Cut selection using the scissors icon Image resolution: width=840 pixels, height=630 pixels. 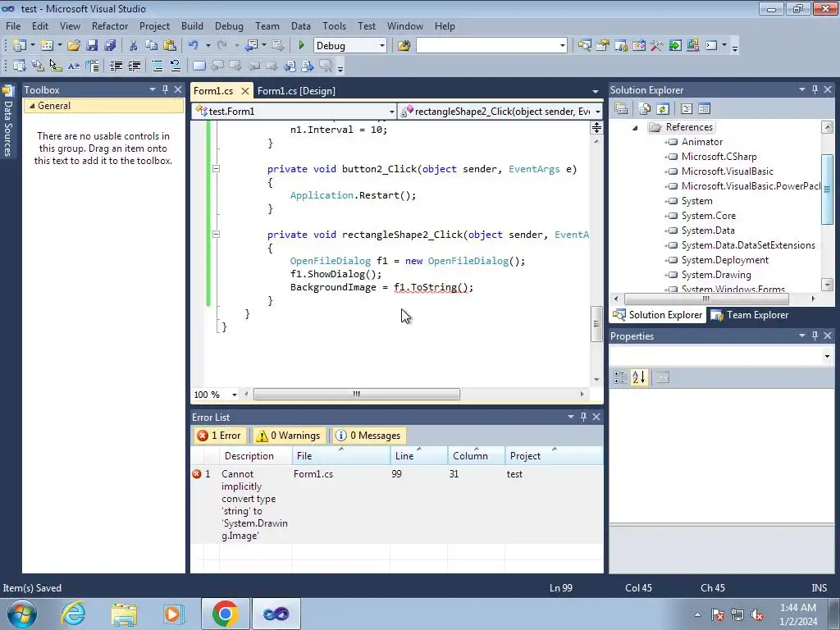134,46
